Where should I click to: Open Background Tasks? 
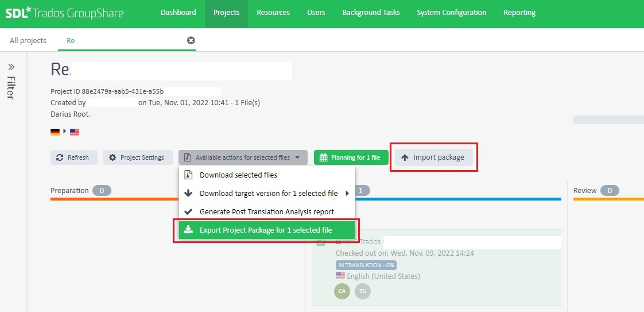[x=371, y=12]
